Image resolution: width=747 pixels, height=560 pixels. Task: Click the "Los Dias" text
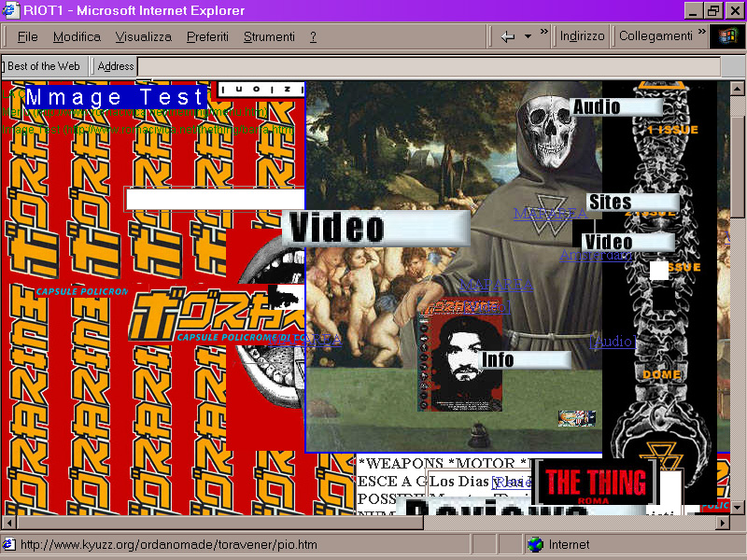point(459,481)
